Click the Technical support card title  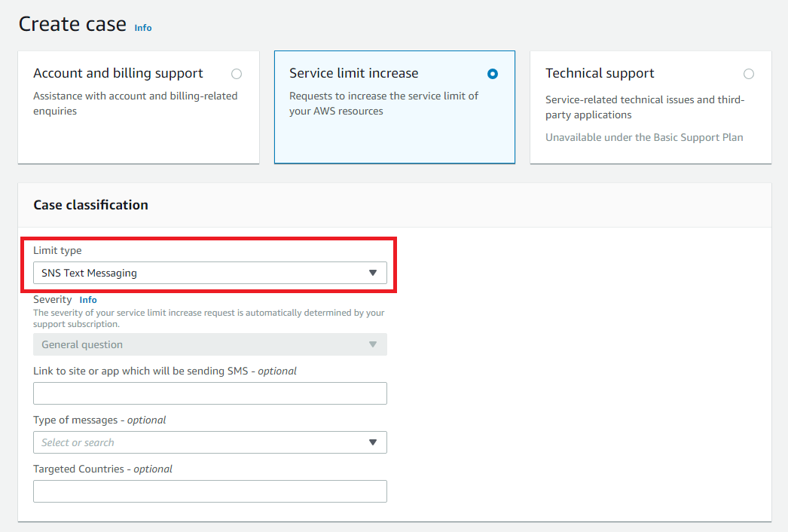600,73
